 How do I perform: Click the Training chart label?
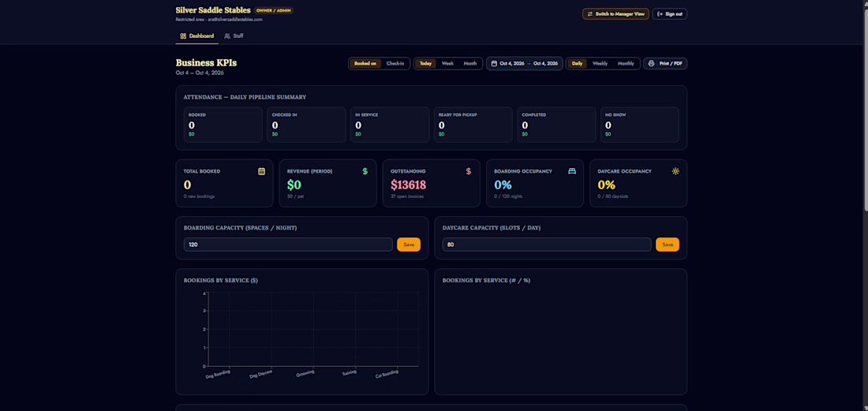point(349,373)
